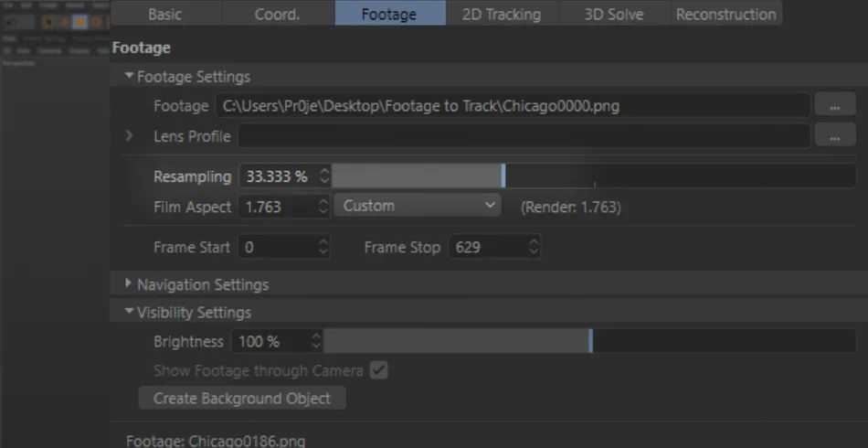Browse for a lens profile with the ... button
Screen dimensions: 868x448
(834, 135)
